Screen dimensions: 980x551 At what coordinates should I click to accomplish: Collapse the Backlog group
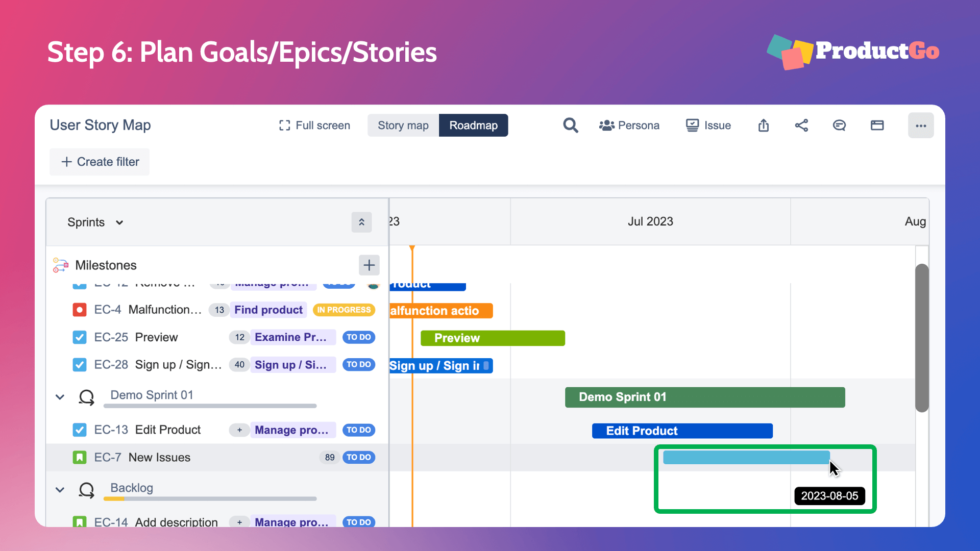coord(60,490)
